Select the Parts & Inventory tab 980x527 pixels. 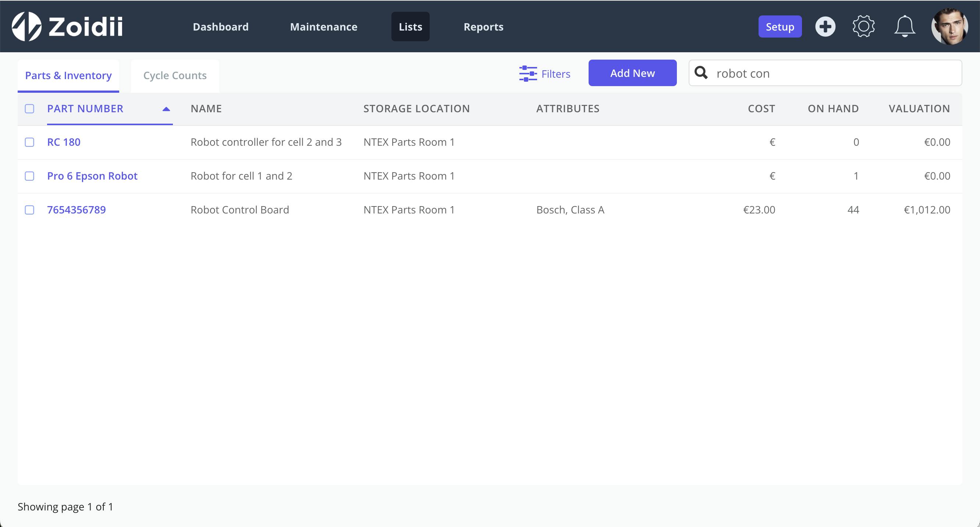(68, 76)
